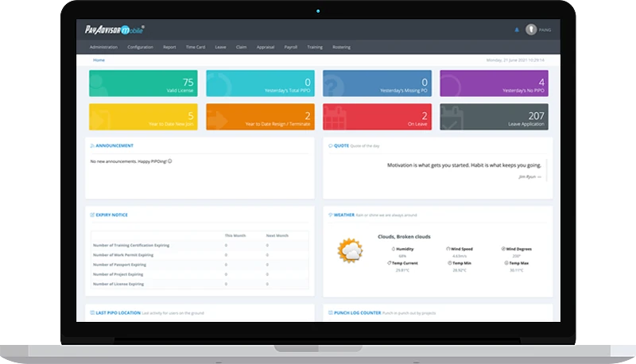Click the Last PIPO Location panel icon

pyautogui.click(x=92, y=312)
